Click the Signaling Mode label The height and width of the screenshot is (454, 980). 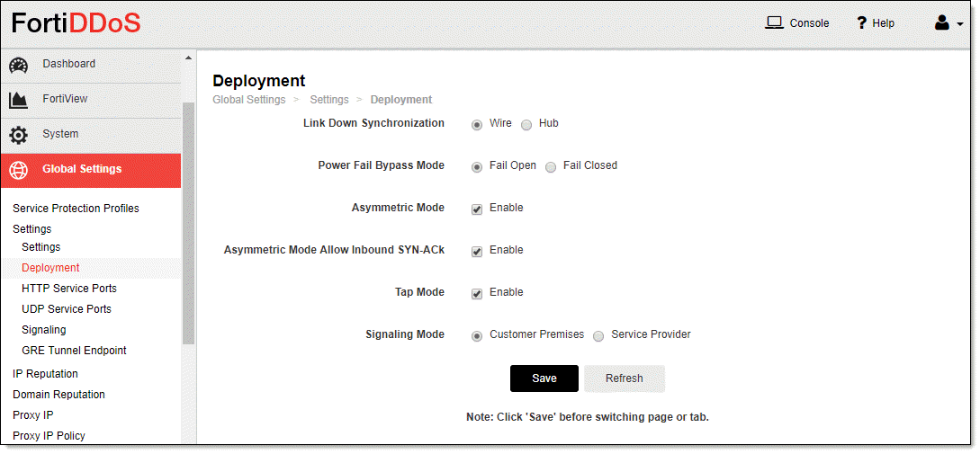(x=405, y=334)
